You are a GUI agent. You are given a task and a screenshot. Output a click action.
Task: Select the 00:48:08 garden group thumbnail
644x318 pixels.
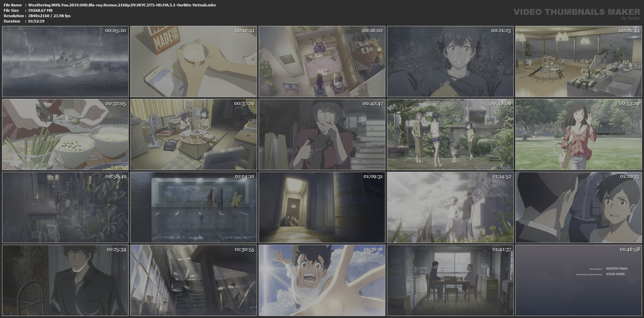pos(450,134)
